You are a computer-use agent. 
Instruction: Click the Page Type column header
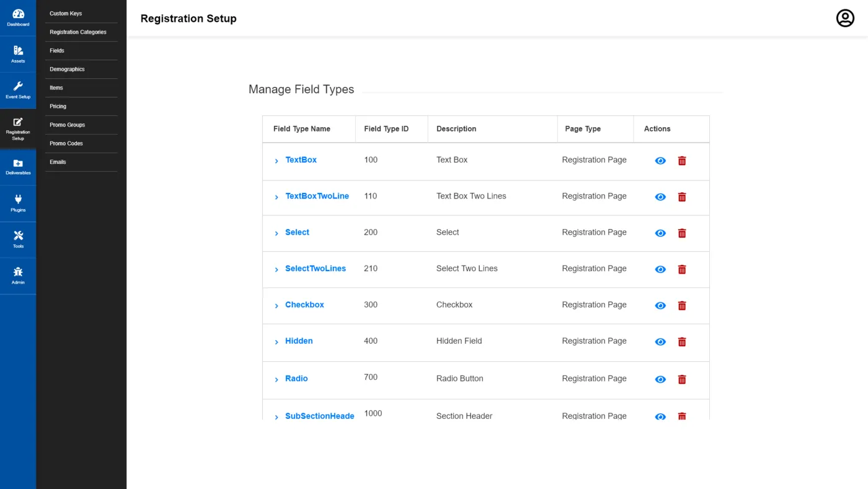pyautogui.click(x=583, y=129)
